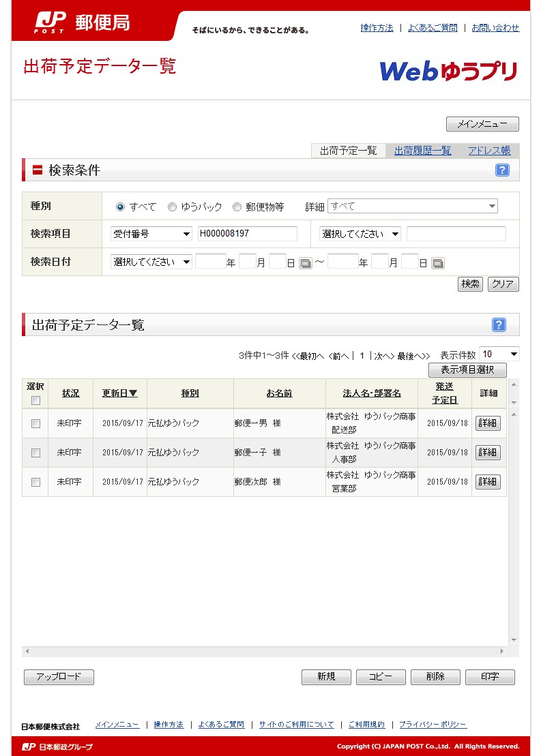Click the Webゆうプリ logo

click(x=448, y=71)
